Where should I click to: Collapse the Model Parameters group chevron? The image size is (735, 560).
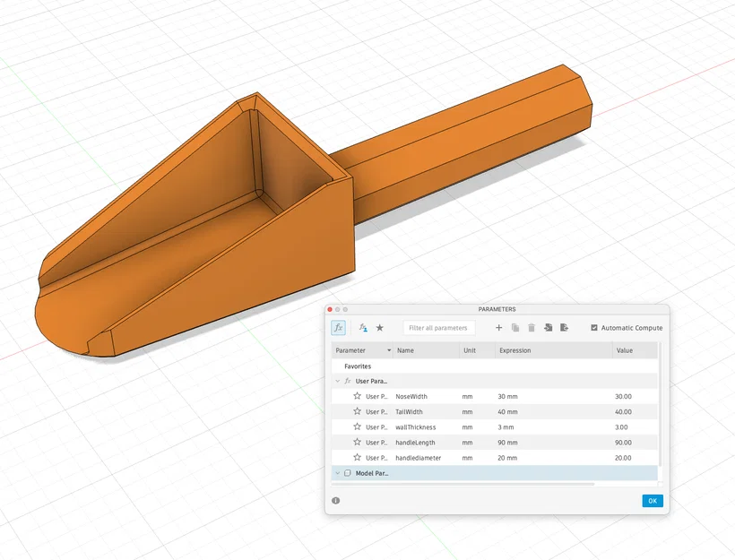tap(338, 473)
